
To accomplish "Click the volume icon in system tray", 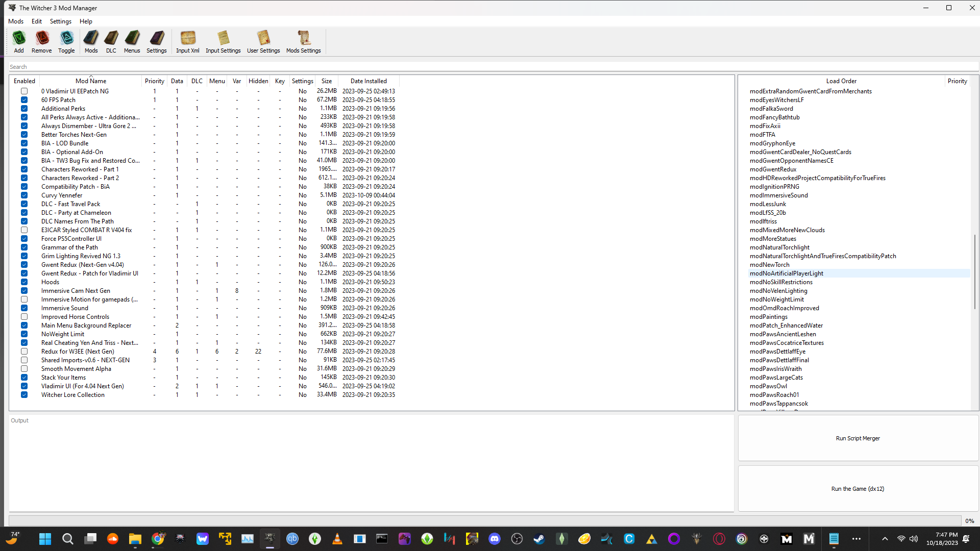I will point(914,539).
